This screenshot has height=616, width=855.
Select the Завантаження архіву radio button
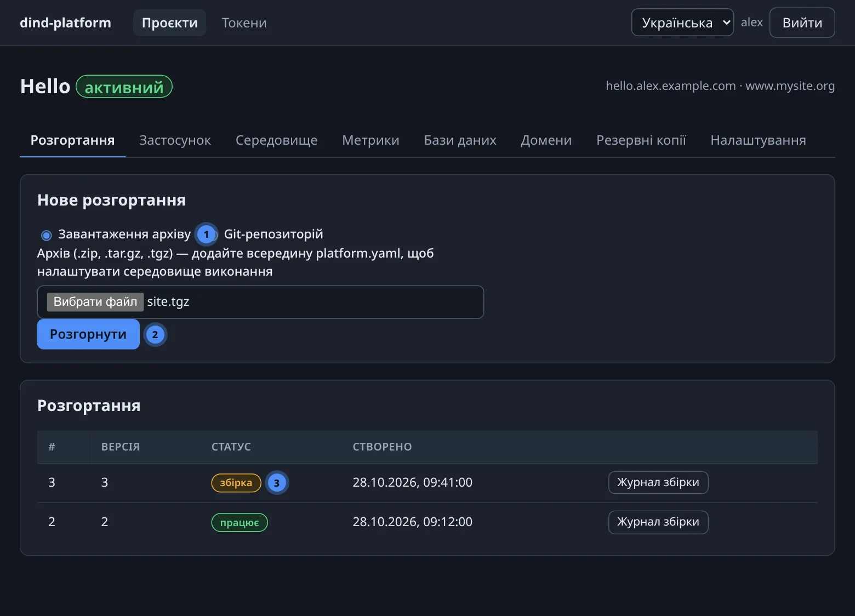click(47, 235)
